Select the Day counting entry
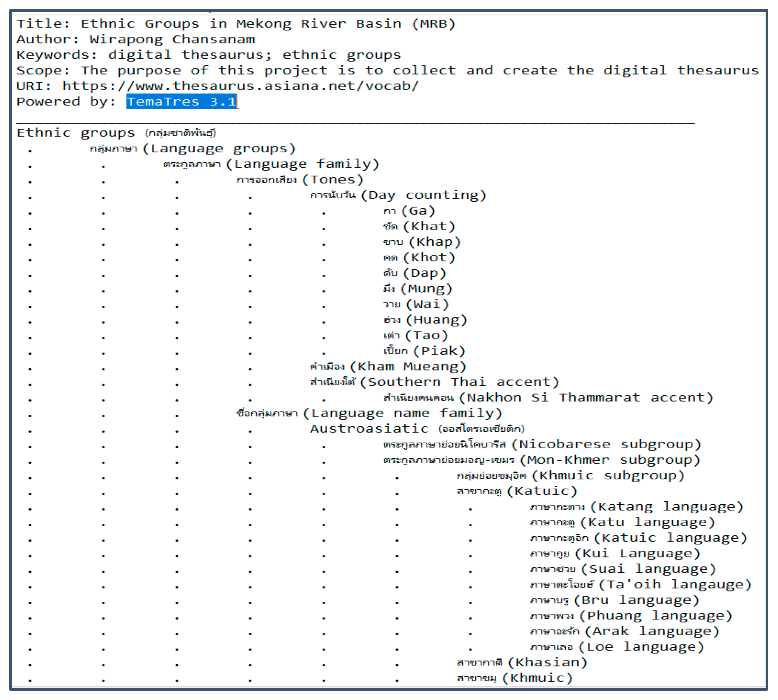Viewport: 778px width, 700px height. click(398, 196)
